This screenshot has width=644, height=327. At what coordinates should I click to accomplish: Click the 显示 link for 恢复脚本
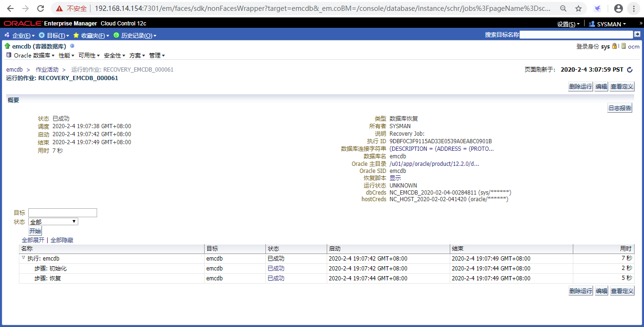(395, 178)
